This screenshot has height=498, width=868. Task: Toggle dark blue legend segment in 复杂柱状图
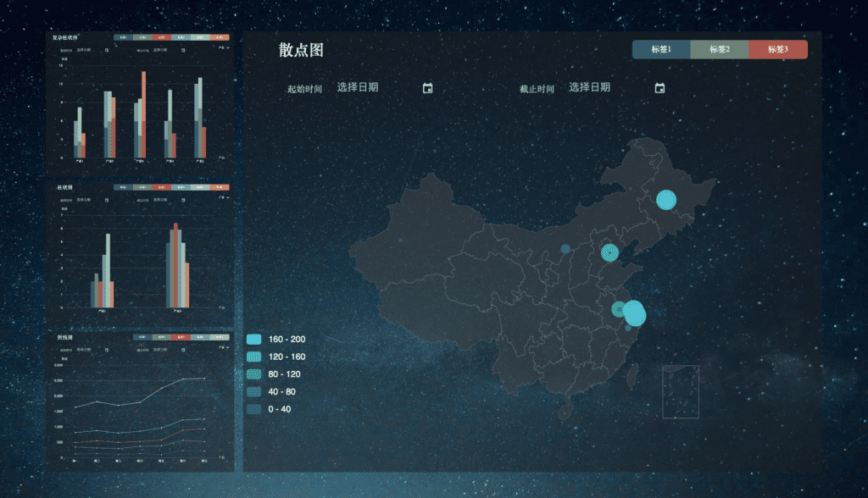click(x=123, y=37)
